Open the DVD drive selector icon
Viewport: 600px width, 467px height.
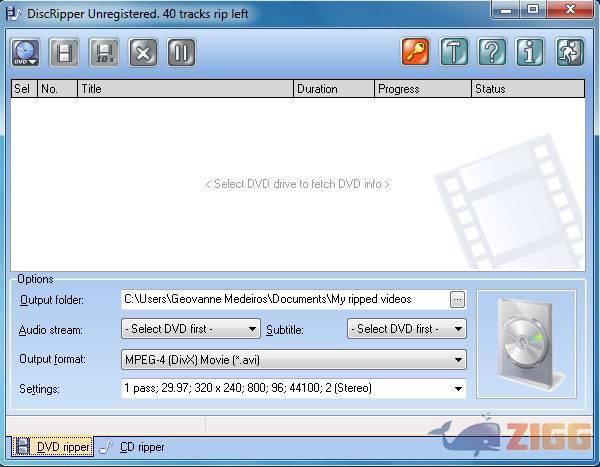(26, 52)
